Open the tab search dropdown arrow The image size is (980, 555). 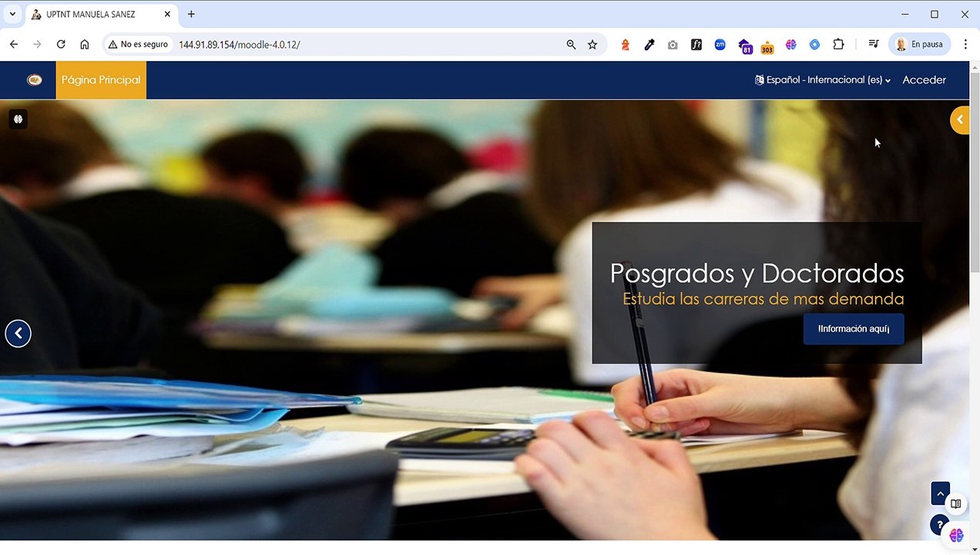12,14
